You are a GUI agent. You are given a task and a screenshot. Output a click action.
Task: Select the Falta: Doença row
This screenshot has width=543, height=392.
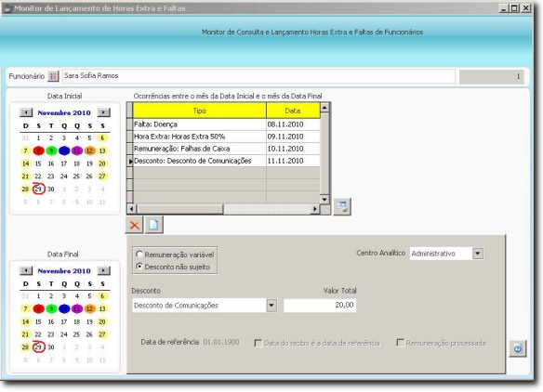click(x=227, y=124)
